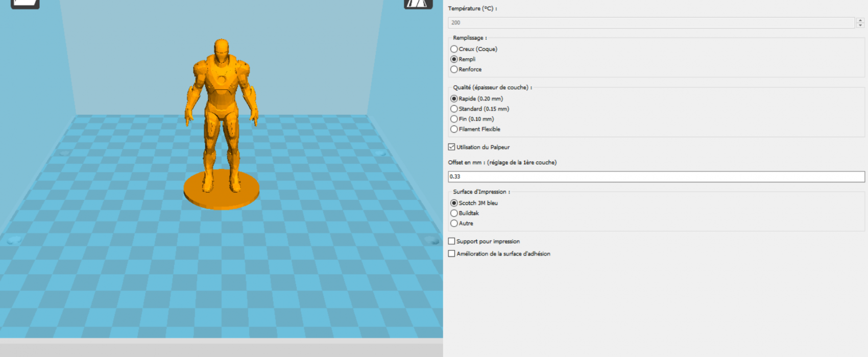Choose the Buildtak print surface
This screenshot has height=357, width=868.
(465, 213)
